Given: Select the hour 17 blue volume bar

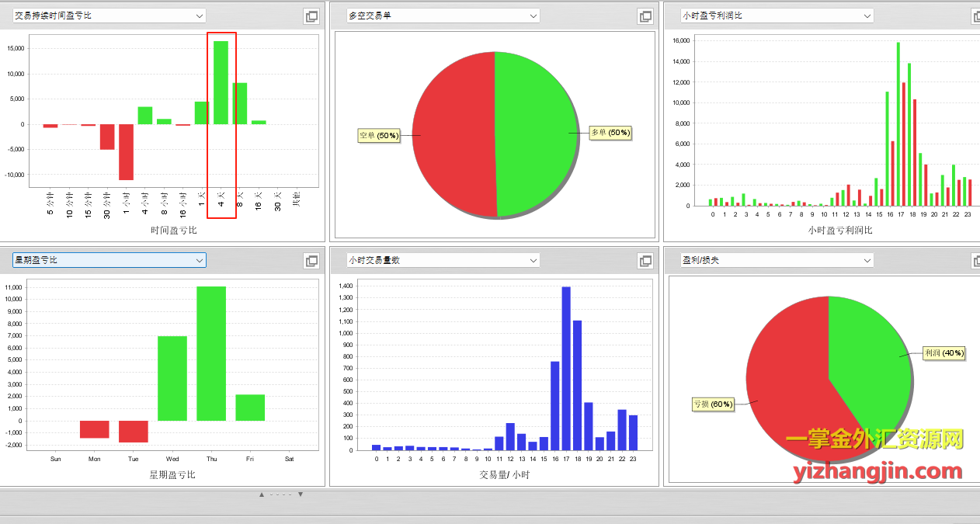Looking at the screenshot, I should pos(566,369).
